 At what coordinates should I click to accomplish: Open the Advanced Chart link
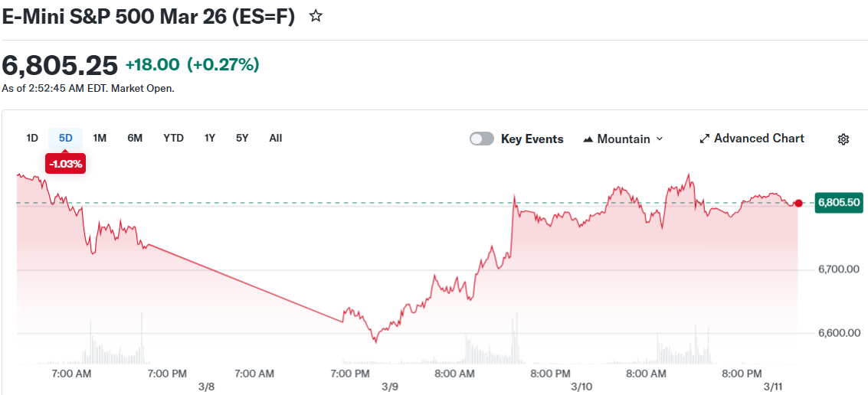coord(758,139)
